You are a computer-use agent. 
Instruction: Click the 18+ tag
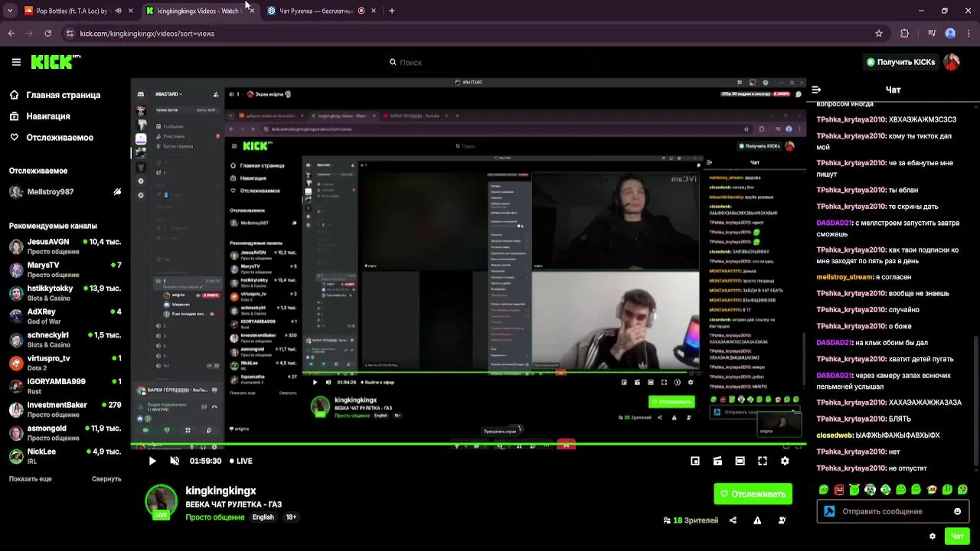click(291, 517)
